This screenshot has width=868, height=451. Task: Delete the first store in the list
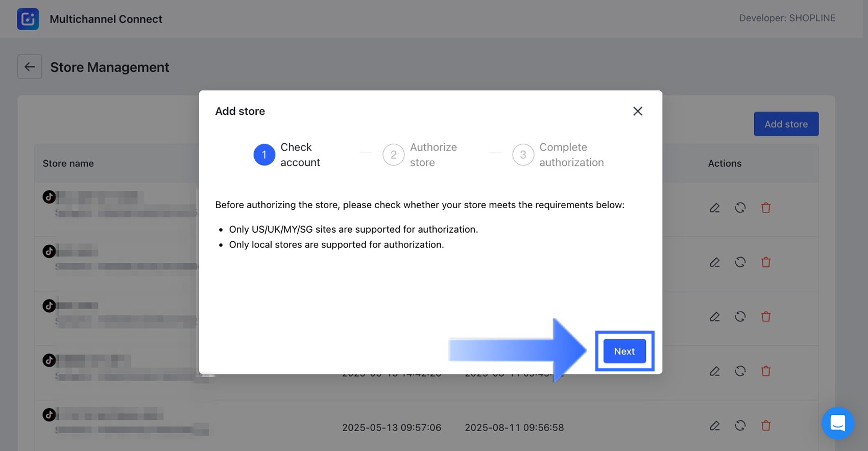click(x=766, y=208)
